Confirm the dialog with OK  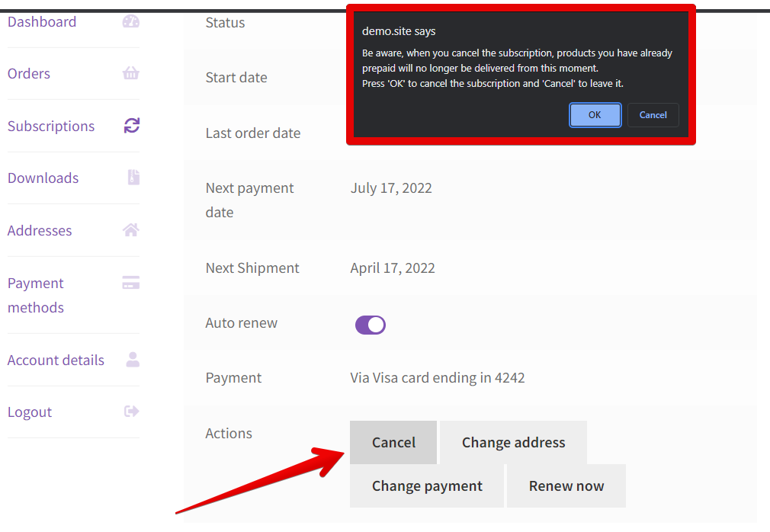pyautogui.click(x=595, y=115)
